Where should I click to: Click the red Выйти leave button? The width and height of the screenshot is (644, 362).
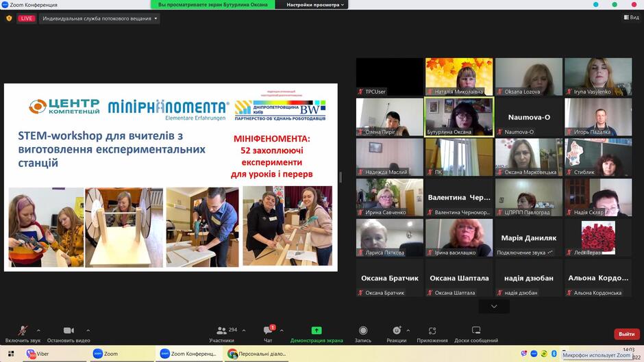(627, 334)
